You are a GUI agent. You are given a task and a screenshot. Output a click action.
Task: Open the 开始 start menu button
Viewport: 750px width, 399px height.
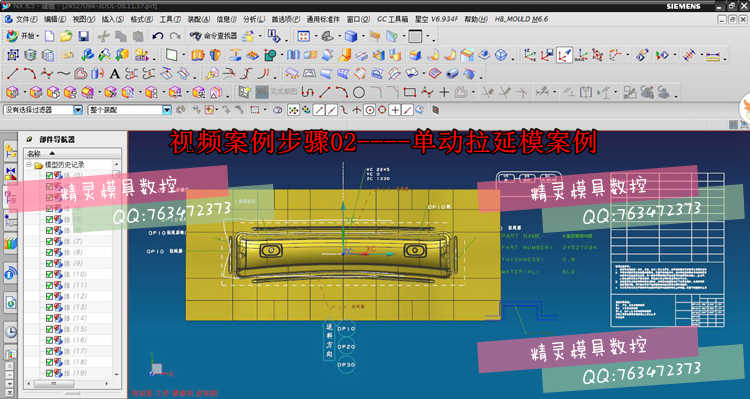21,36
